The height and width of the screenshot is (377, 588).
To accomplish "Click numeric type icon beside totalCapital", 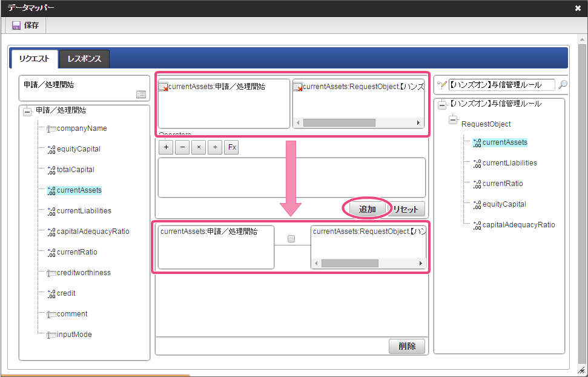I will tap(51, 170).
